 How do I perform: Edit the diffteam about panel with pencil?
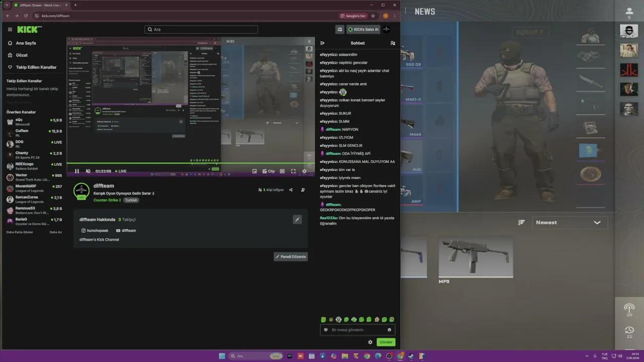(x=297, y=219)
